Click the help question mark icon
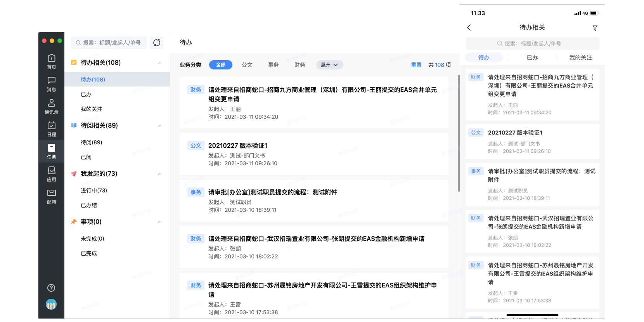 (51, 288)
